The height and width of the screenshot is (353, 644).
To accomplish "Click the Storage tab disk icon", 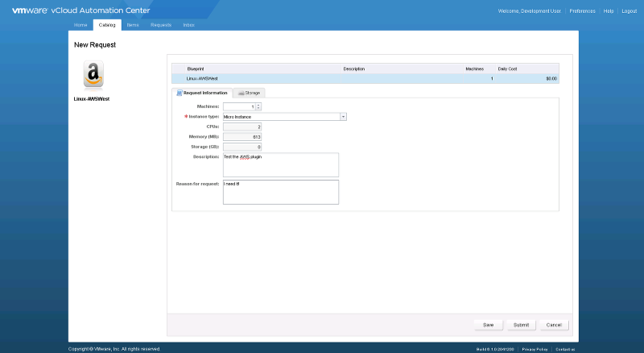I will [241, 93].
